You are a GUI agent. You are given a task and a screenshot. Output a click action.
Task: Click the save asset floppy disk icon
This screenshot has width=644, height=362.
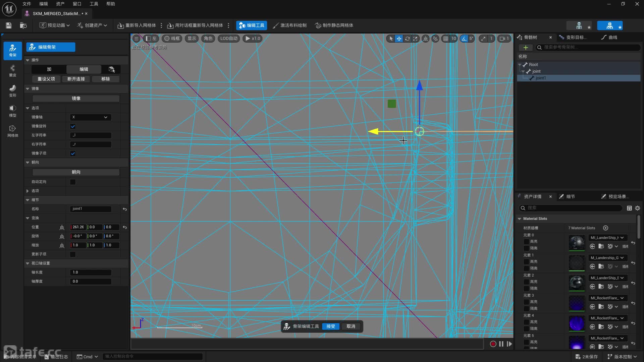tap(9, 25)
